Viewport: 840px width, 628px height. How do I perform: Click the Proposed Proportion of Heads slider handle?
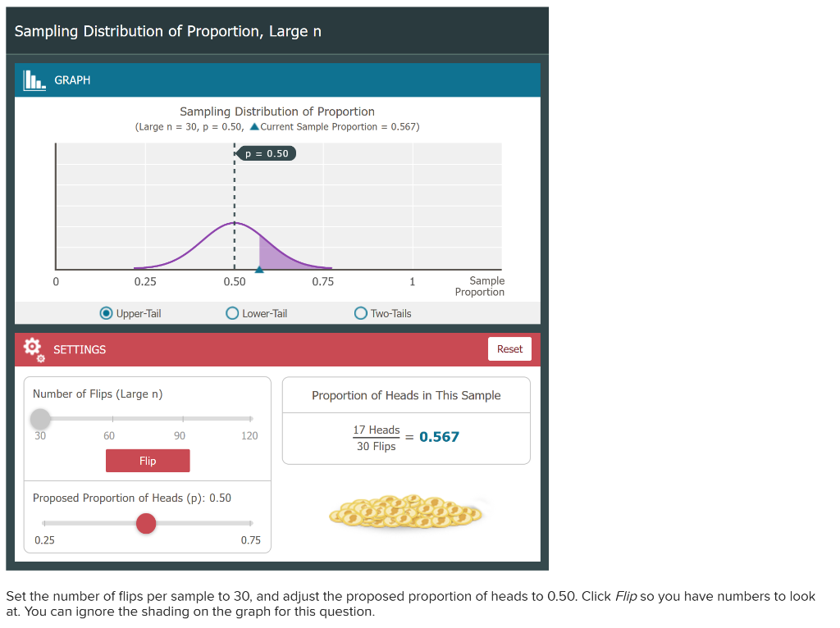pos(146,523)
